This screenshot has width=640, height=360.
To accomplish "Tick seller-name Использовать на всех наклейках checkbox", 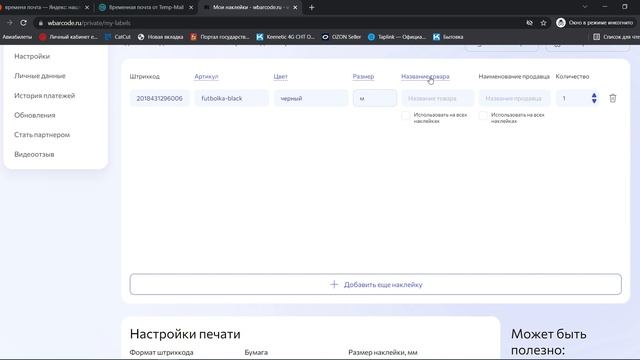I will pos(483,116).
